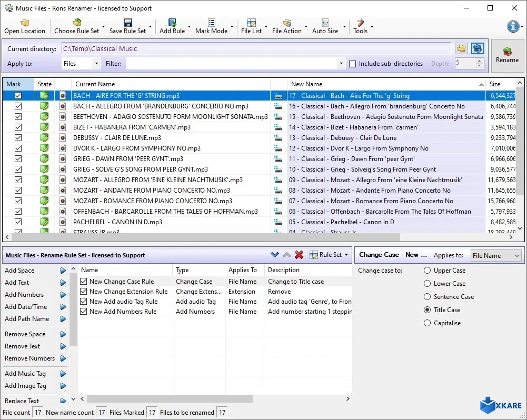
Task: Disable New Add audio Tag Rule checkbox
Action: pyautogui.click(x=83, y=302)
